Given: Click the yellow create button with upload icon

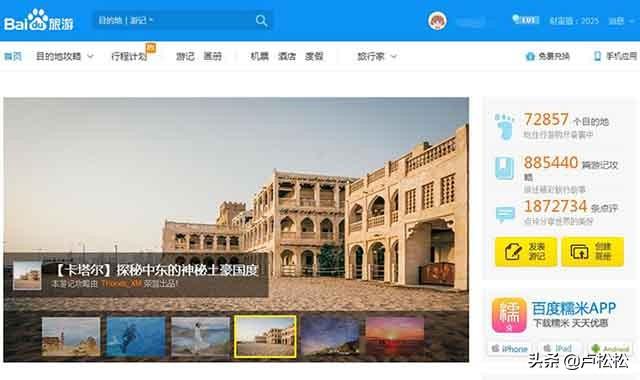Looking at the screenshot, I should tap(592, 251).
